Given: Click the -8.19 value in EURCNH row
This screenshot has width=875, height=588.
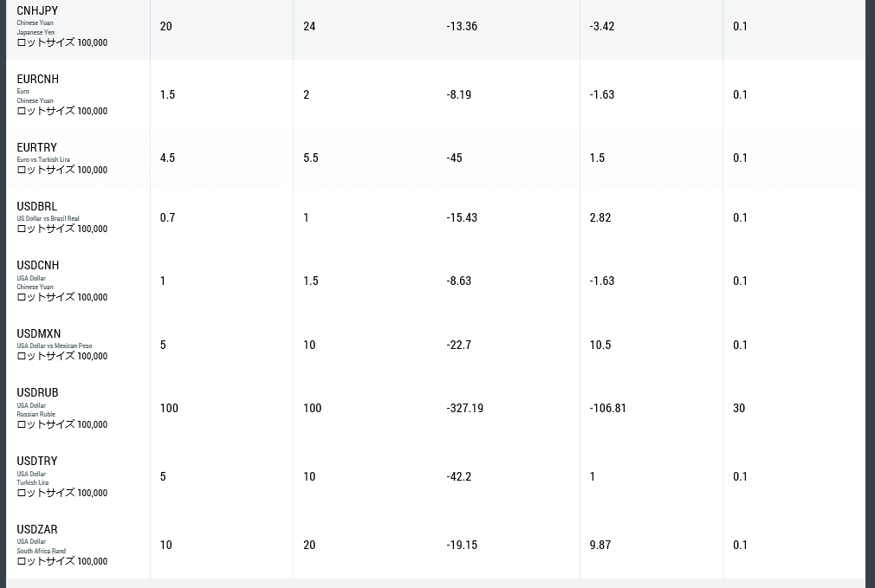Looking at the screenshot, I should pos(458,95).
